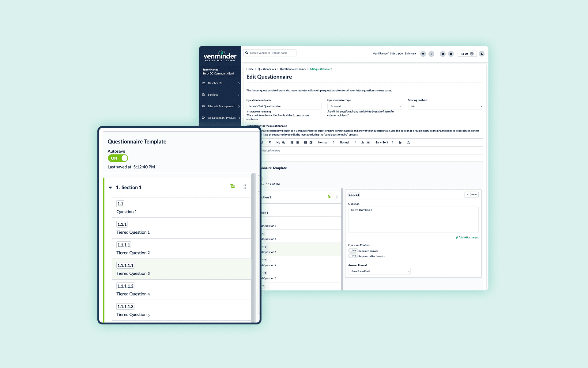Open the shopping cart icon
The image size is (588, 368).
click(423, 54)
